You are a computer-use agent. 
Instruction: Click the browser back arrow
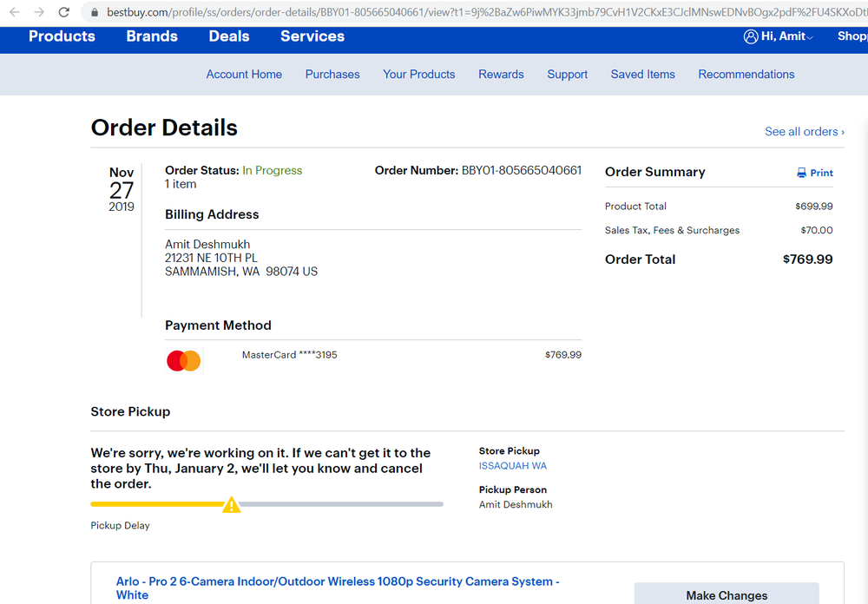point(14,12)
